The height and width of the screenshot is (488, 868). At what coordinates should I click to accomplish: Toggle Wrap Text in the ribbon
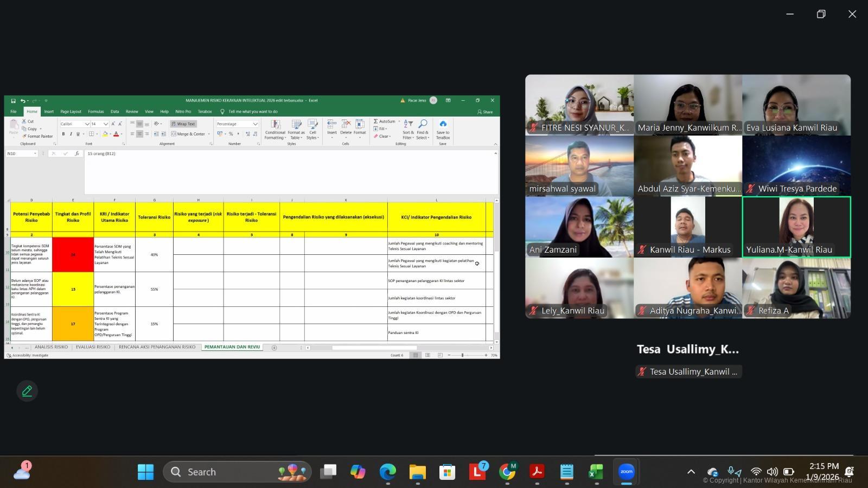183,124
